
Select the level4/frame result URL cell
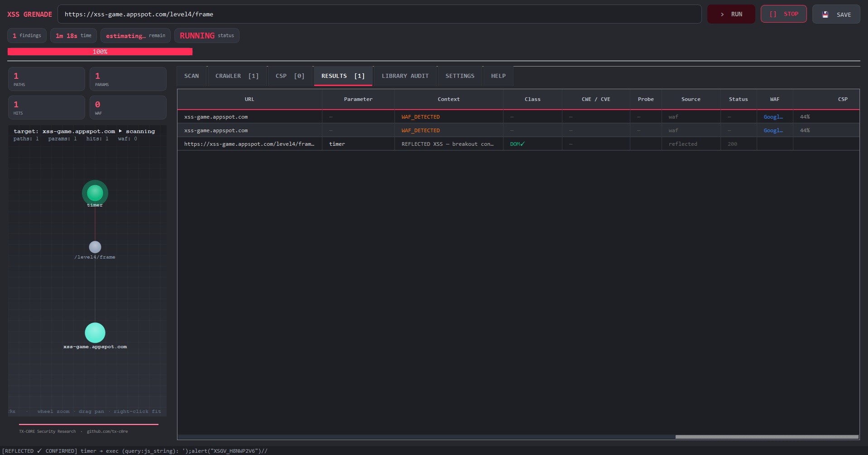click(x=249, y=144)
